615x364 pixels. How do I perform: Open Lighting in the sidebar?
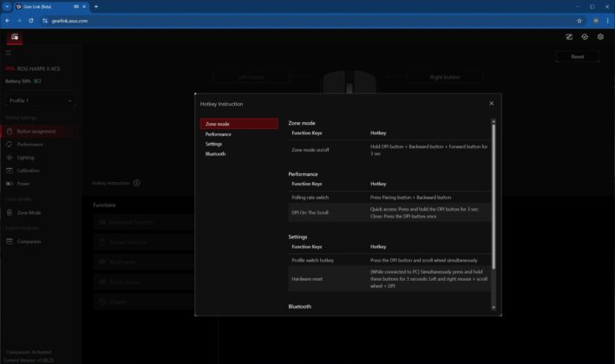coord(25,158)
